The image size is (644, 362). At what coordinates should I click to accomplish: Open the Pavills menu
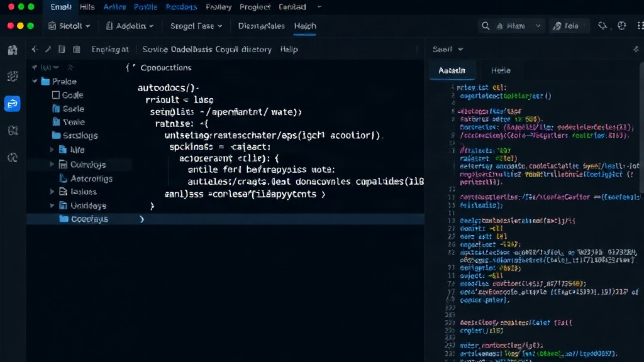pyautogui.click(x=145, y=7)
